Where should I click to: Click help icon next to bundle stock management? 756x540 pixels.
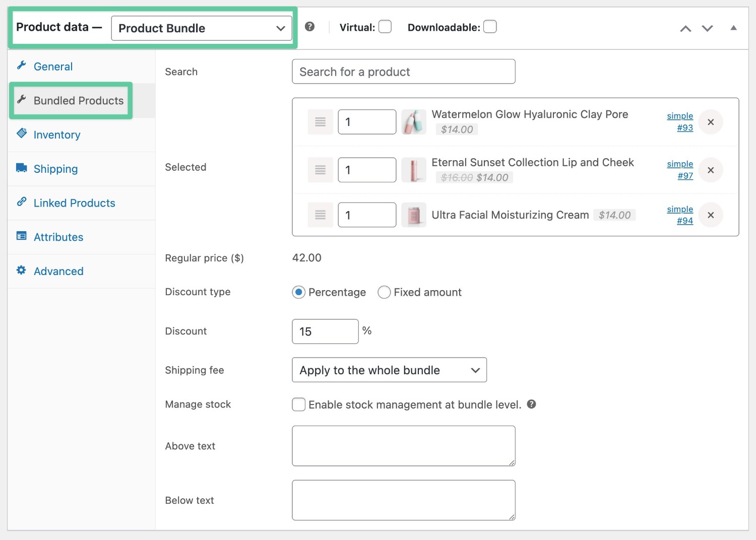[x=531, y=404]
